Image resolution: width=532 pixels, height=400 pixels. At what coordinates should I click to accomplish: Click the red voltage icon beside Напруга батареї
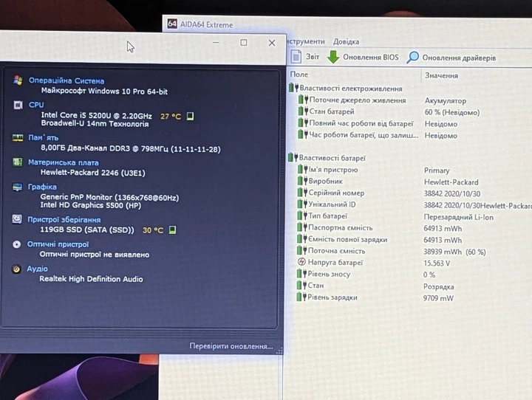(x=301, y=262)
